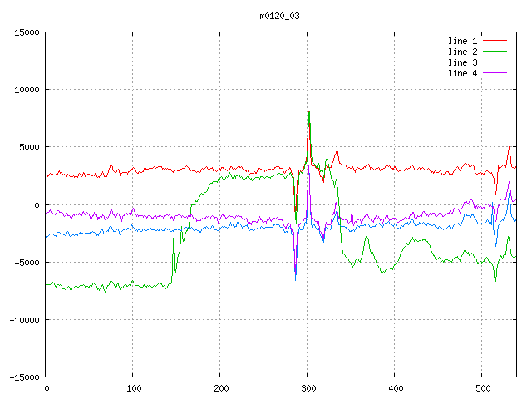Screen dimensions: 532x399
Task: Select the "line 3" legend label
Action: tap(462, 62)
